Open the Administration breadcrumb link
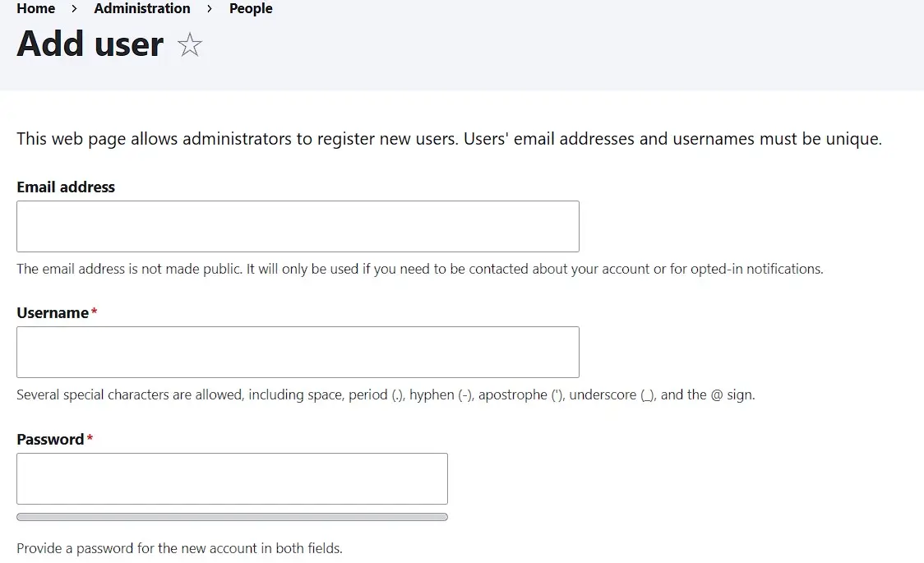The image size is (924, 563). click(141, 9)
